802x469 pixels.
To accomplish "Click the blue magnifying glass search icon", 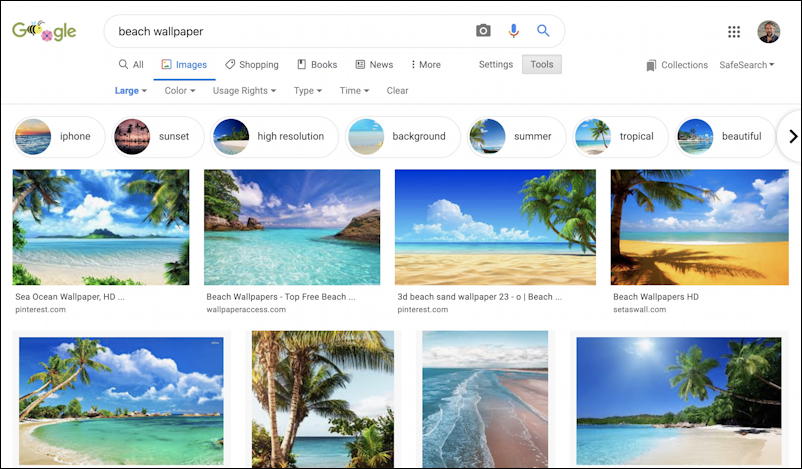I will point(543,31).
